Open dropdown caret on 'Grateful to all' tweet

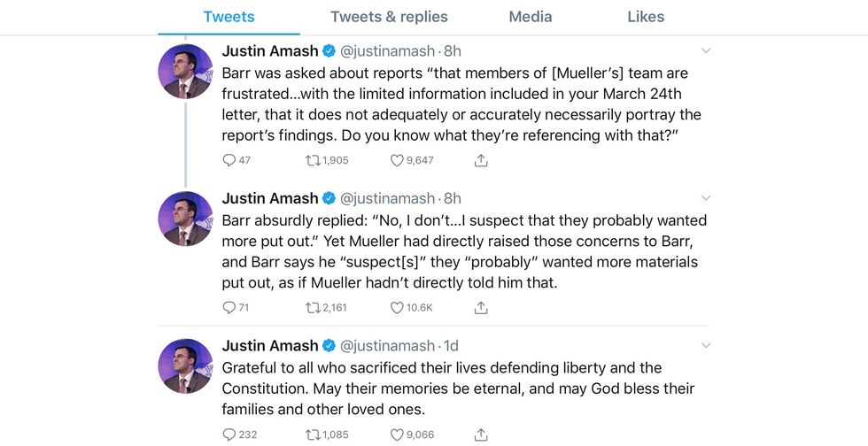coord(705,346)
